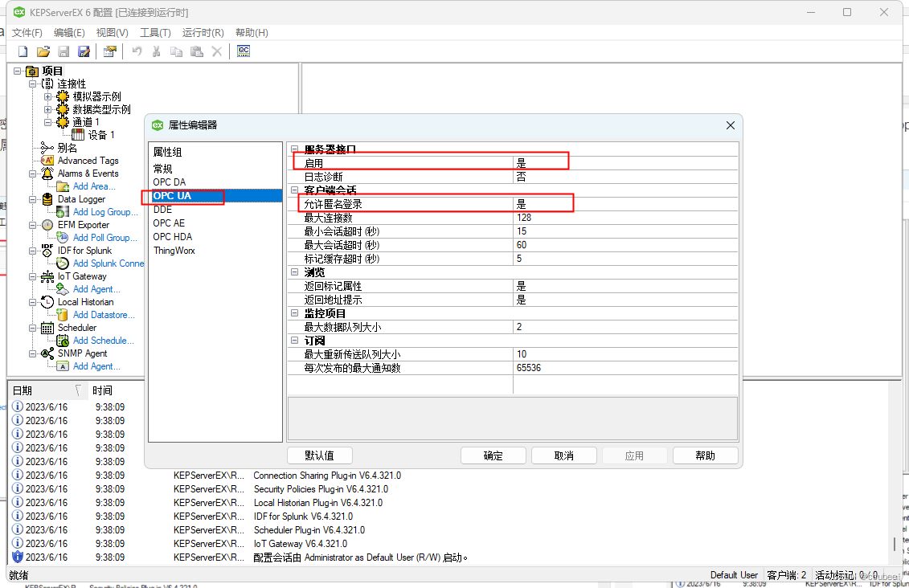Click the 连接性 connectivity icon
Image resolution: width=909 pixels, height=588 pixels.
tap(47, 84)
